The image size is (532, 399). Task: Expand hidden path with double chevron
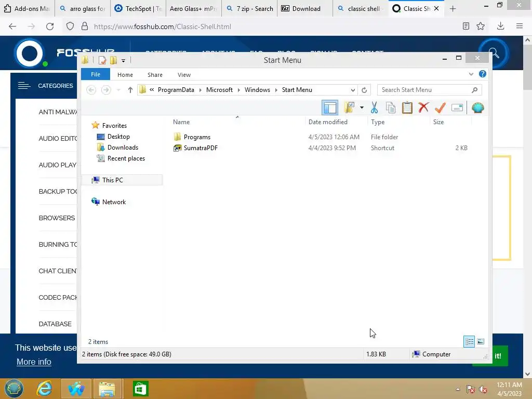[x=152, y=90]
